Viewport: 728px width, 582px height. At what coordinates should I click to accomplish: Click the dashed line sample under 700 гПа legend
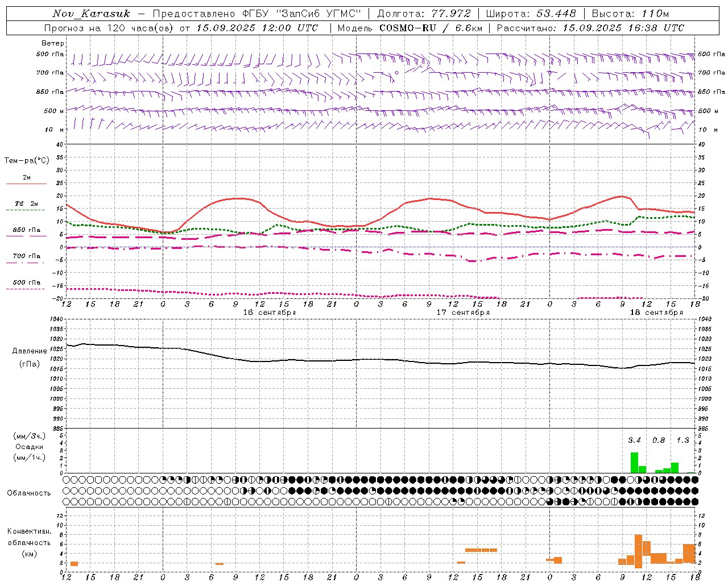[x=26, y=263]
